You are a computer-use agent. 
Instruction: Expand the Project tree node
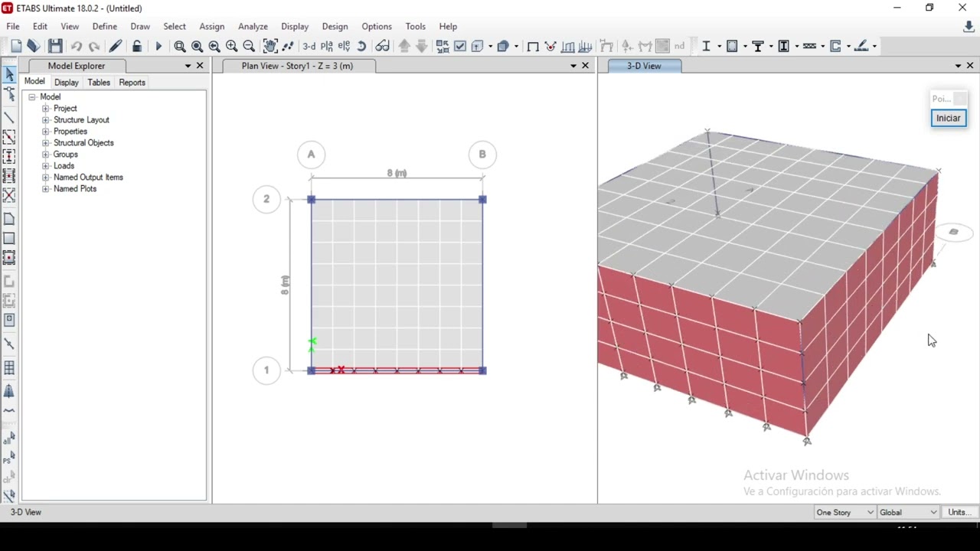tap(45, 109)
